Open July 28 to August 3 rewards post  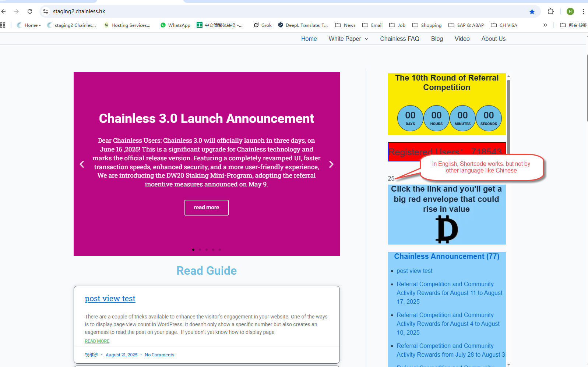[x=451, y=350]
